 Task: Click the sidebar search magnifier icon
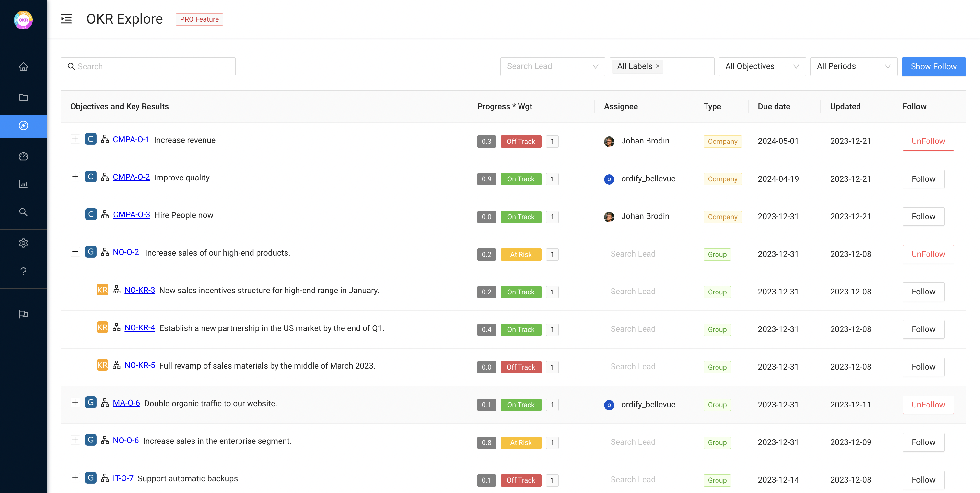[x=23, y=212]
